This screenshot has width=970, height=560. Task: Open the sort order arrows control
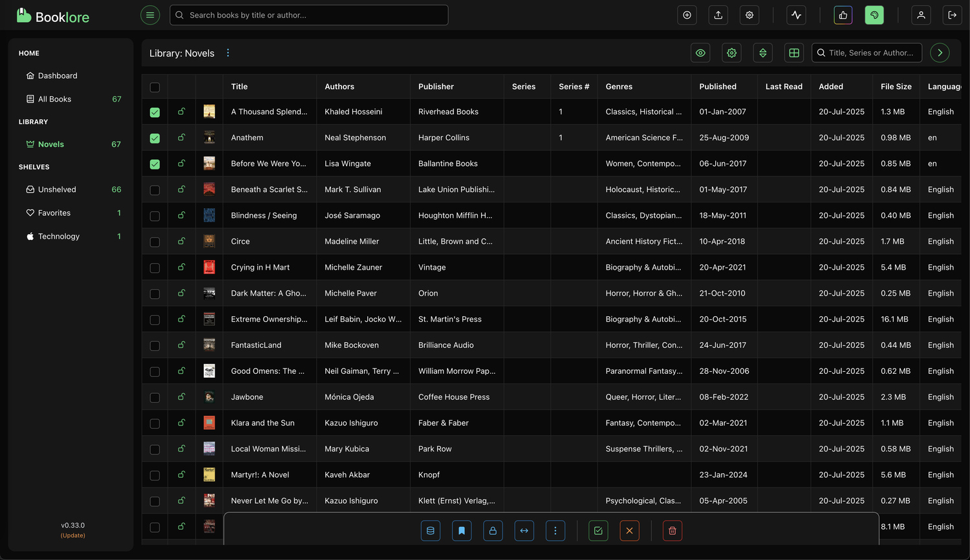tap(763, 53)
